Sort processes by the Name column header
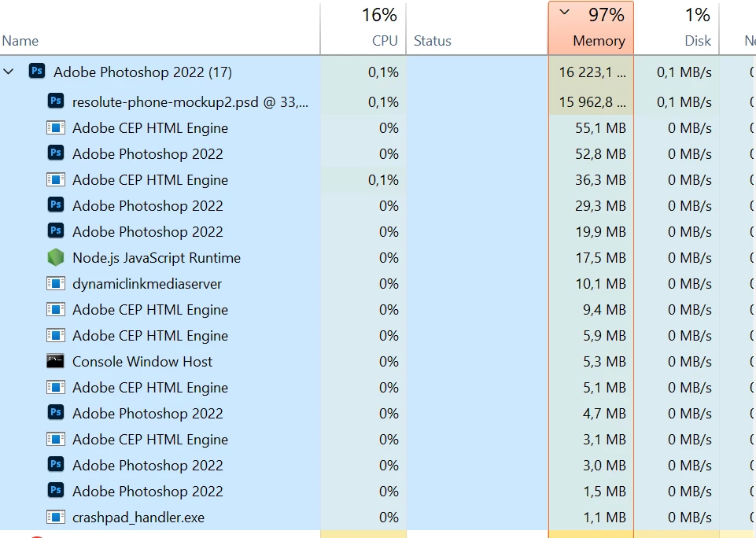The image size is (756, 538). pos(160,28)
